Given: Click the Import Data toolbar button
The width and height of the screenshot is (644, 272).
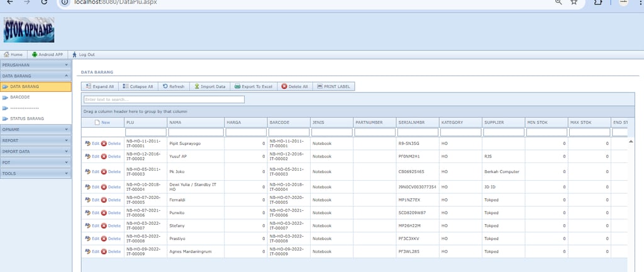Looking at the screenshot, I should [209, 86].
